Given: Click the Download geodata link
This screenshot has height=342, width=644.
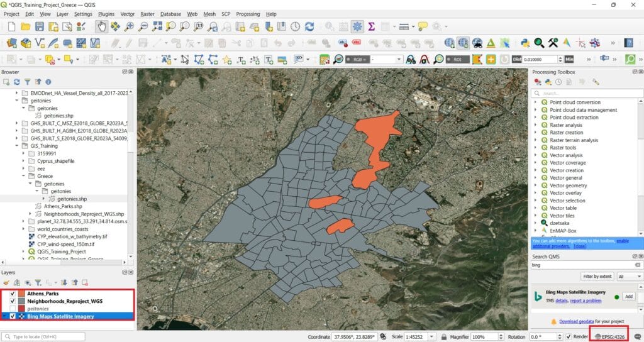Looking at the screenshot, I should click(576, 321).
